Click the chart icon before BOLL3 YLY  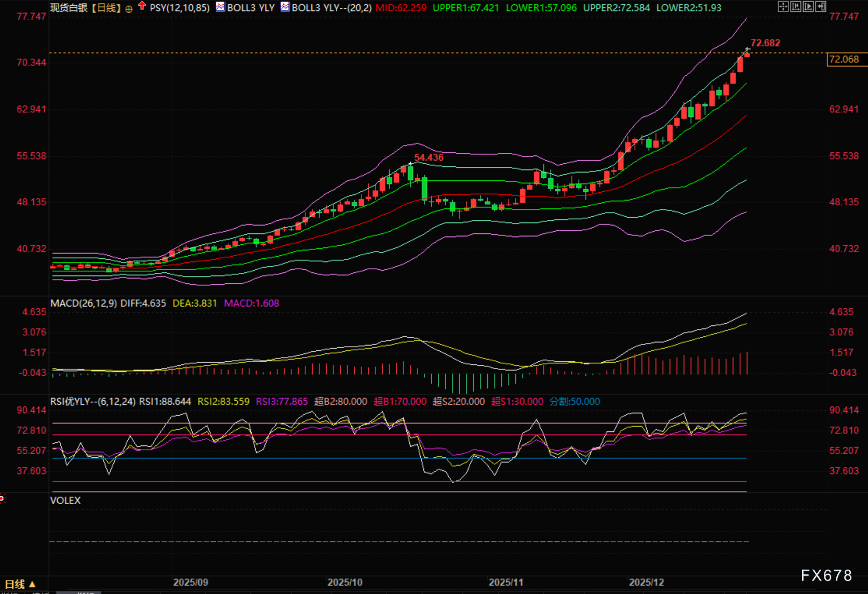tap(220, 7)
